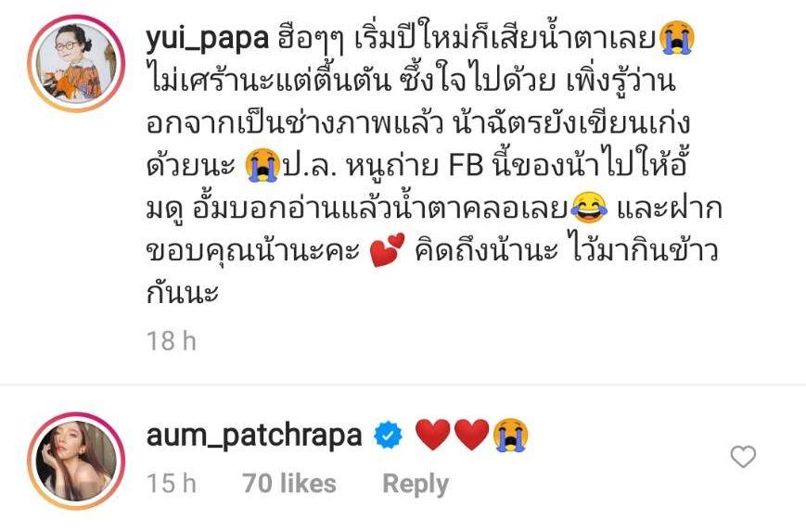Click the final word กันนะ of yui_papa's comment
The width and height of the screenshot is (806, 532).
pyautogui.click(x=183, y=293)
